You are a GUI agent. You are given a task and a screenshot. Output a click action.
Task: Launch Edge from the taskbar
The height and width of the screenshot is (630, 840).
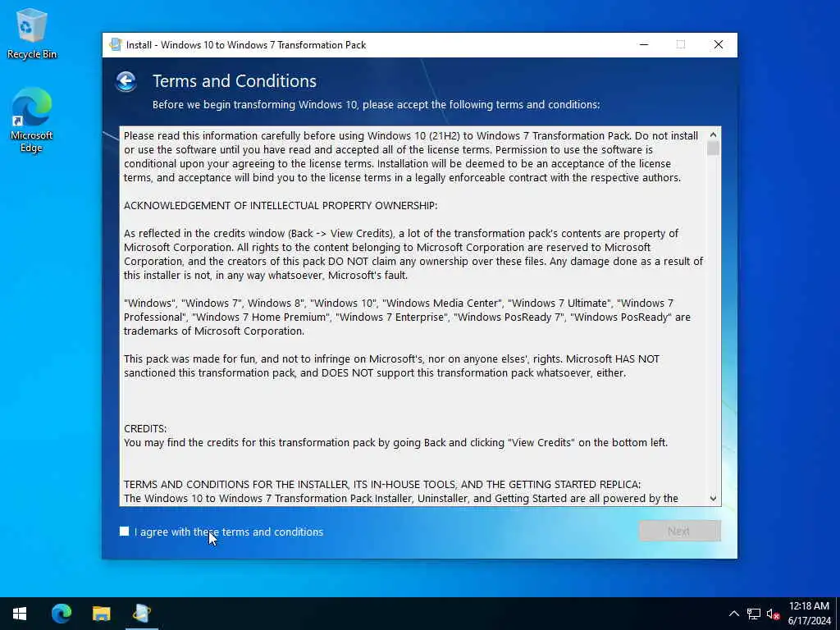[61, 614]
